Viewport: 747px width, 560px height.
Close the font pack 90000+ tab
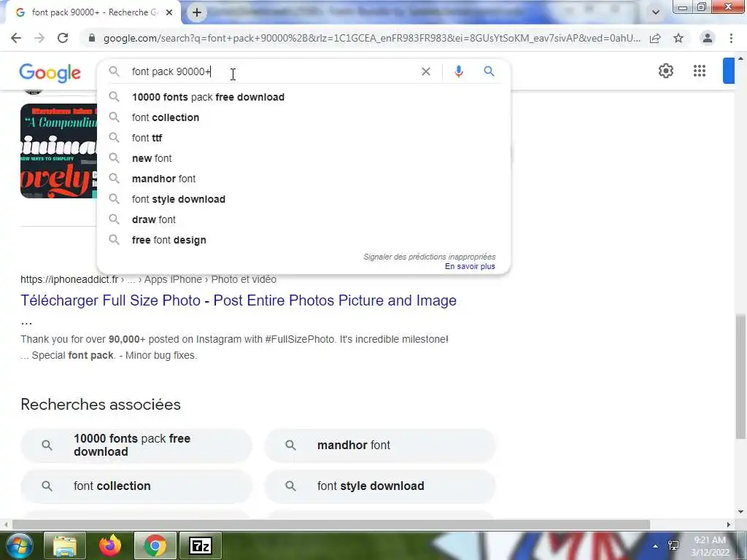(169, 13)
